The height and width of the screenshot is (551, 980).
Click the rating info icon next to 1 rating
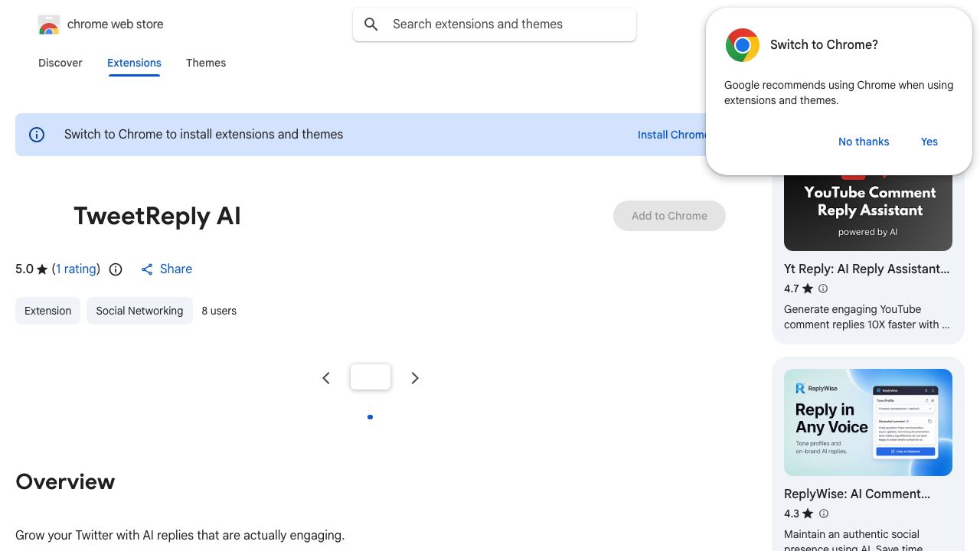(x=116, y=269)
